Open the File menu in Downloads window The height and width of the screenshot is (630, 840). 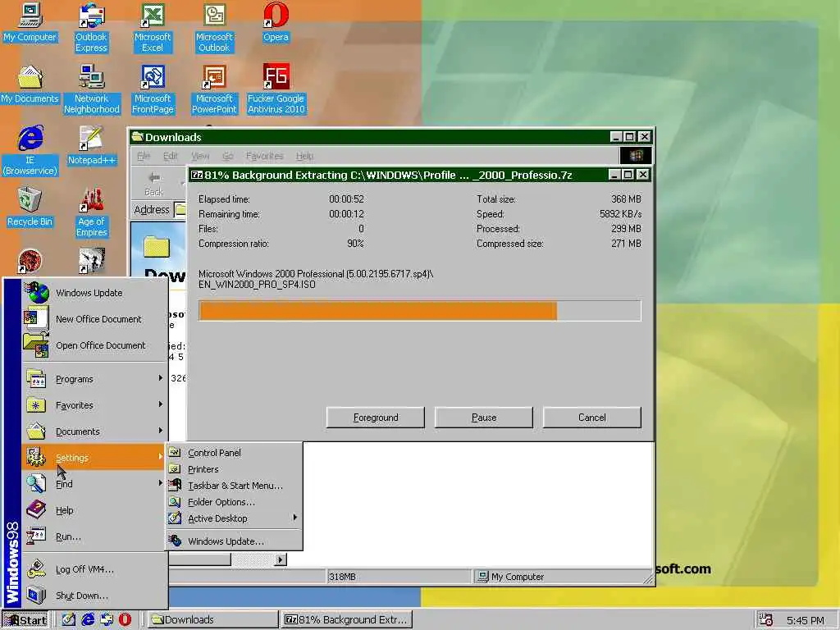pyautogui.click(x=144, y=156)
